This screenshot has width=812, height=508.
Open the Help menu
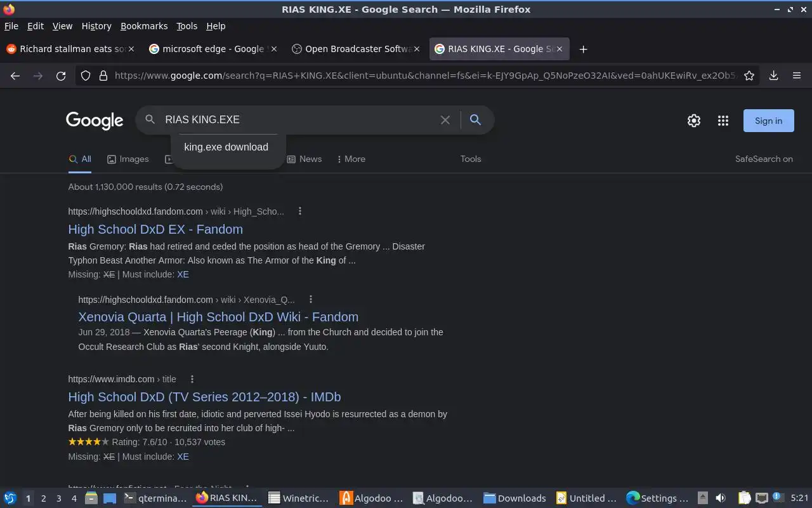point(216,26)
